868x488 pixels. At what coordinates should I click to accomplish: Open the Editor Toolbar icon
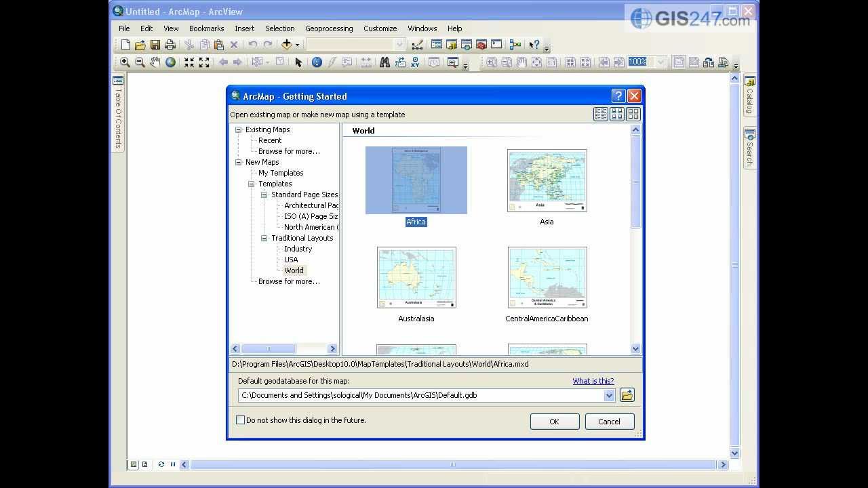[x=417, y=45]
